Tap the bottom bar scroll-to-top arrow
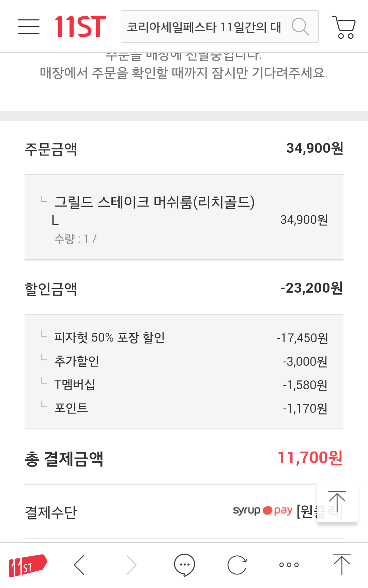The image size is (368, 588). 341,565
